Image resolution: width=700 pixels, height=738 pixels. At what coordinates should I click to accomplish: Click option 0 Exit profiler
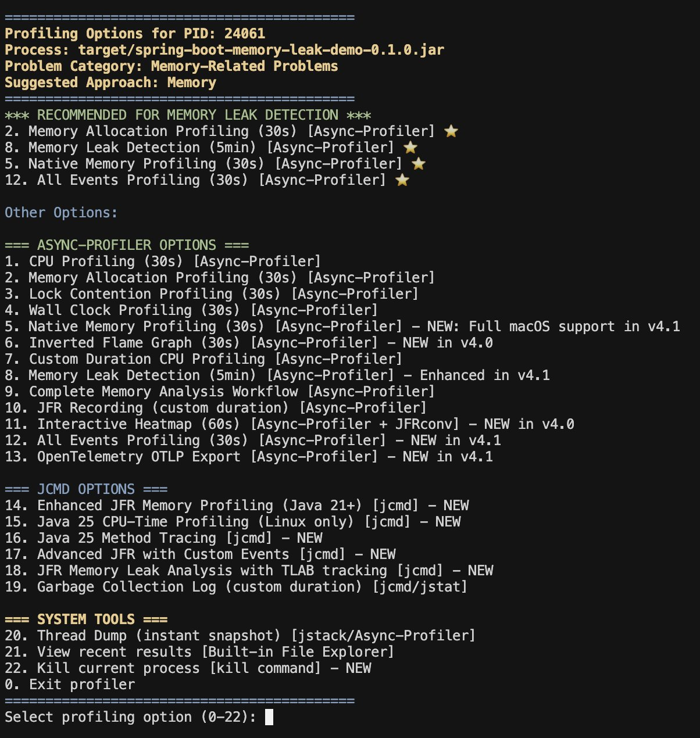[70, 685]
